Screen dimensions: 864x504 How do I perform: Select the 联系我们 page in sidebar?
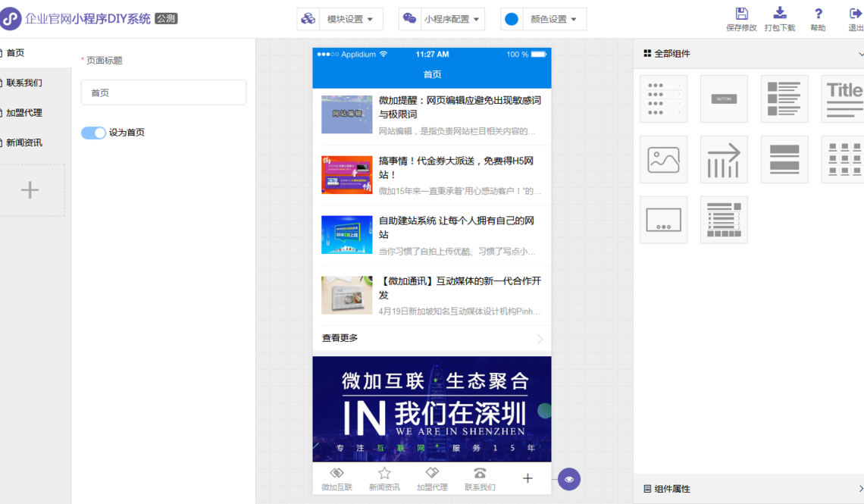coord(24,83)
